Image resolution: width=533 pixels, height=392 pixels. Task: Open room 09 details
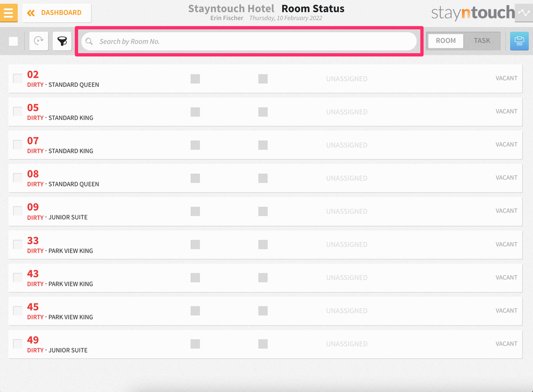pos(265,211)
